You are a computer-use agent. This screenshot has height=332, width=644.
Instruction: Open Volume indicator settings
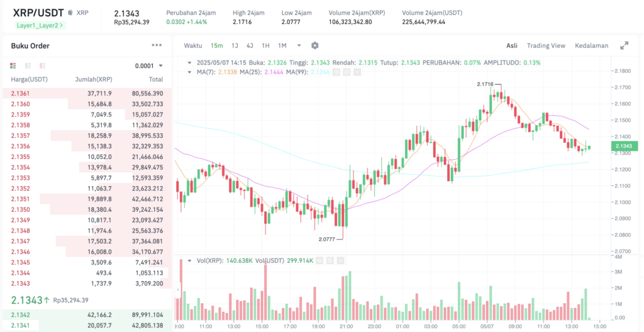(x=330, y=260)
